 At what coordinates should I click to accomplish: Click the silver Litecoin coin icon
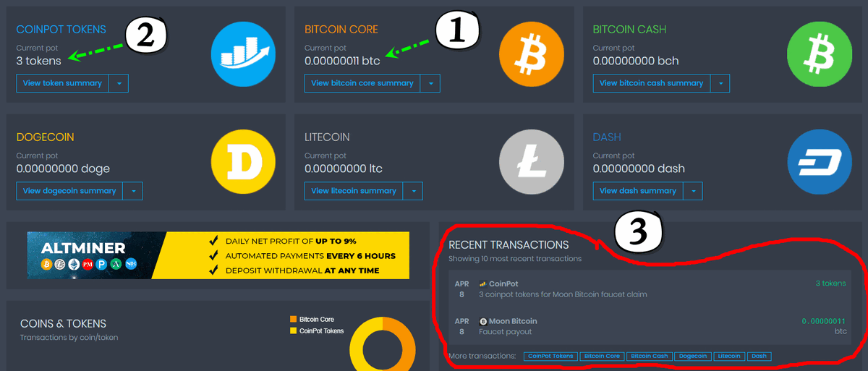(532, 163)
